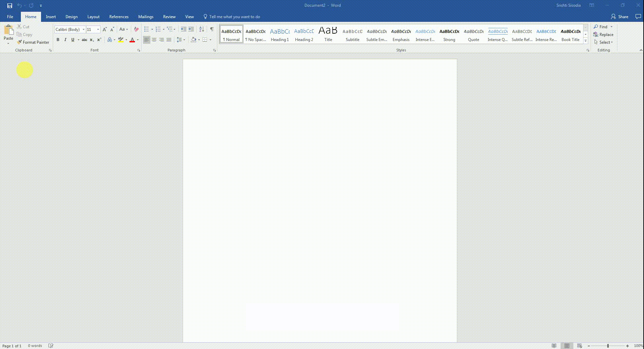Screen dimensions: 644x349
Task: Toggle Subscript formatting
Action: point(92,40)
